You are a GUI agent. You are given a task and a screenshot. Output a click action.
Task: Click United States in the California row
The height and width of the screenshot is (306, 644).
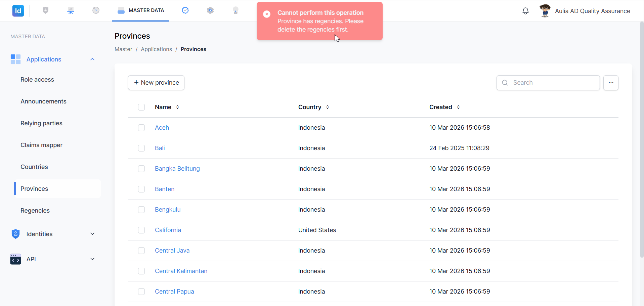[317, 230]
